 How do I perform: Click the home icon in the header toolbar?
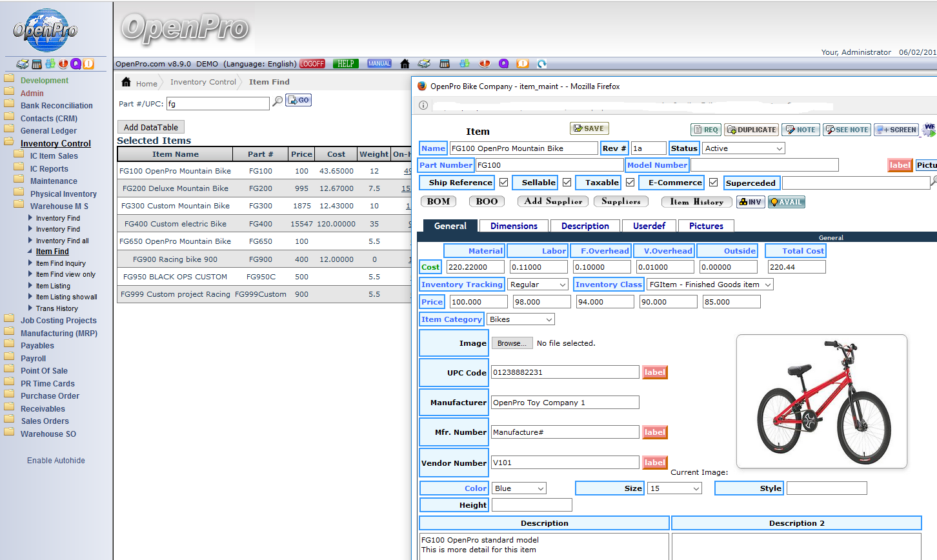point(405,64)
